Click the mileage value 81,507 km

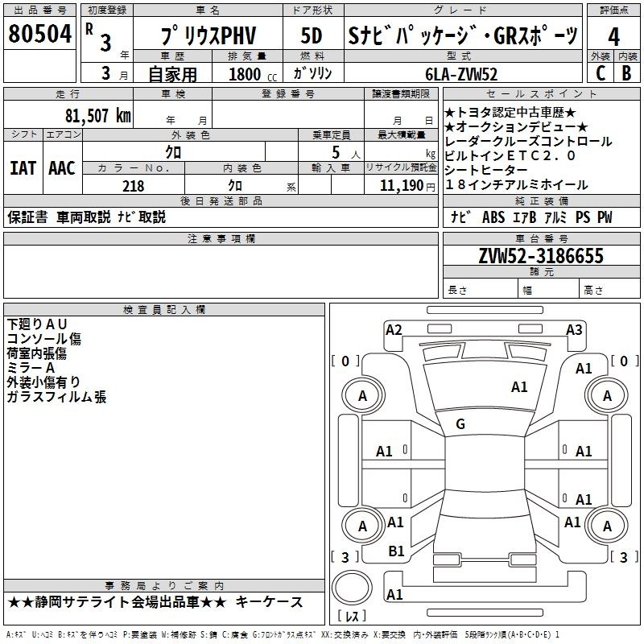[x=98, y=115]
